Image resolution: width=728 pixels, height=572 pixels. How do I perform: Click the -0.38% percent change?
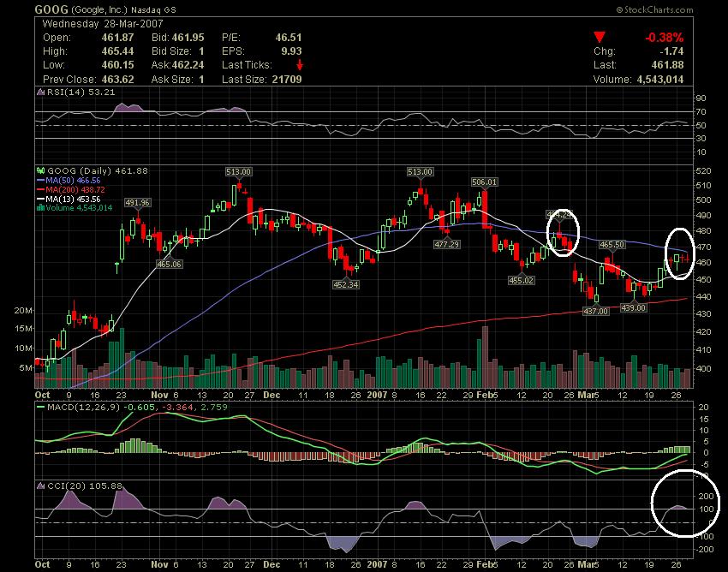665,38
